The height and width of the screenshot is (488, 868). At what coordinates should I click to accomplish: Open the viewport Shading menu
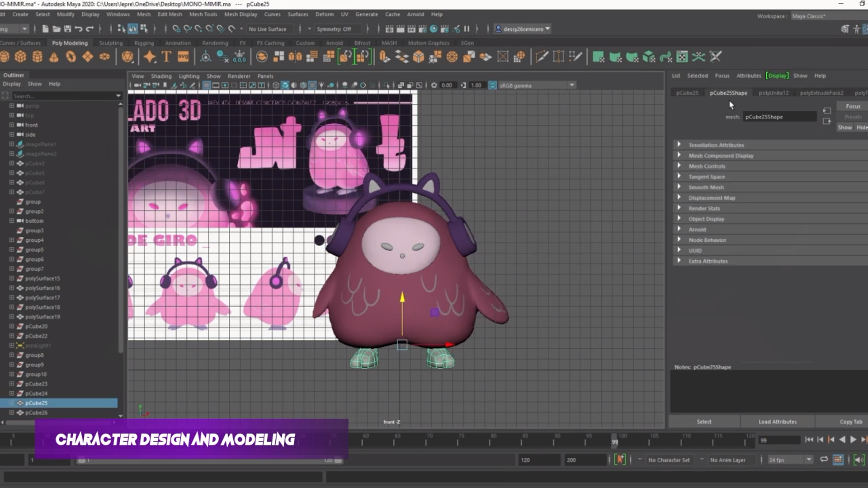click(x=161, y=76)
